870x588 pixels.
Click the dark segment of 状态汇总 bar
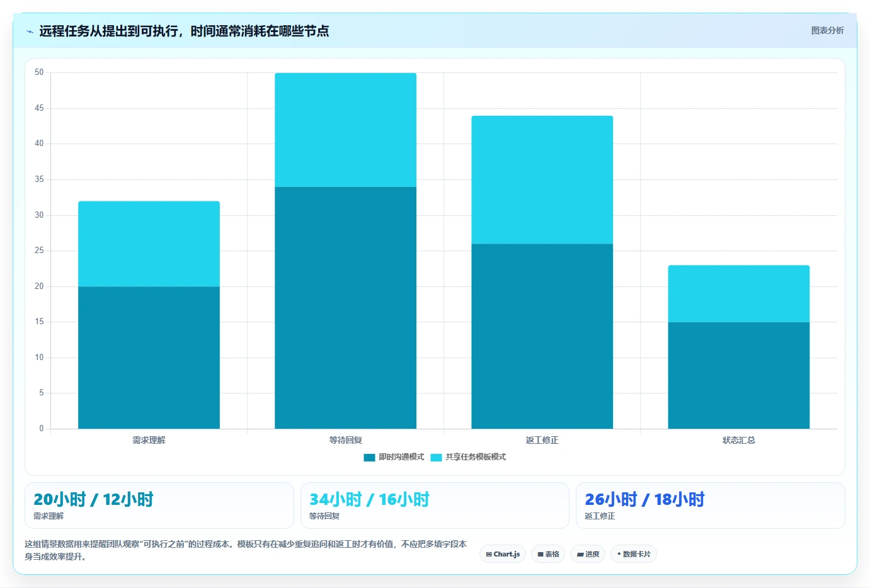[x=738, y=375]
